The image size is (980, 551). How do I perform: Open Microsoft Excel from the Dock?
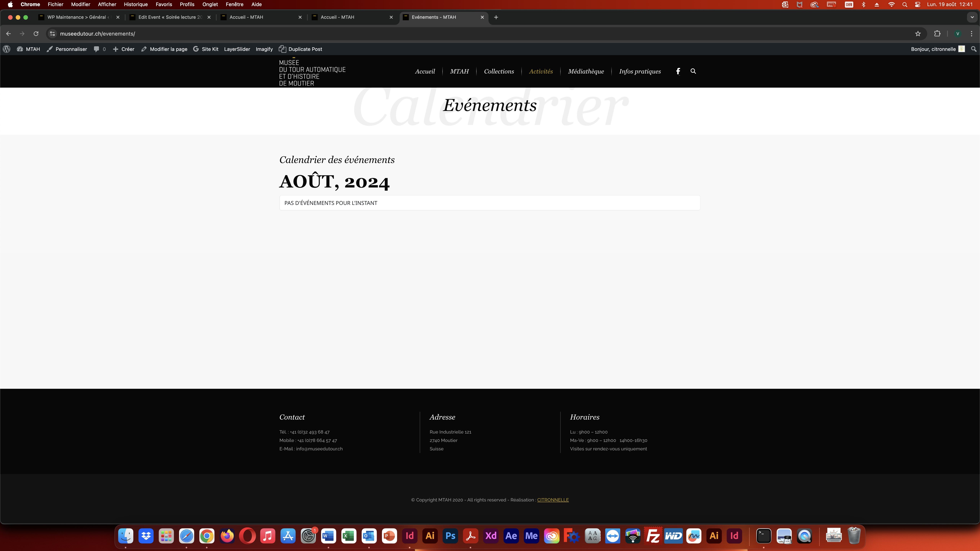click(349, 536)
